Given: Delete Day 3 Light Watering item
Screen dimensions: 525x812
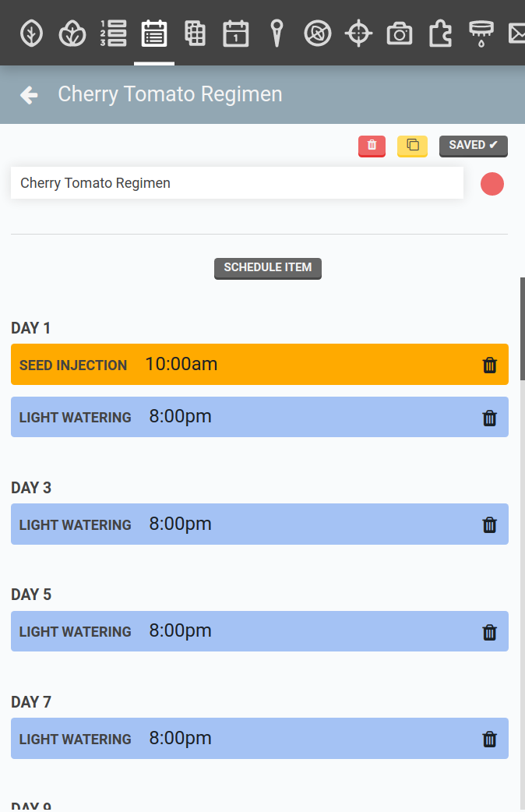Looking at the screenshot, I should tap(489, 524).
